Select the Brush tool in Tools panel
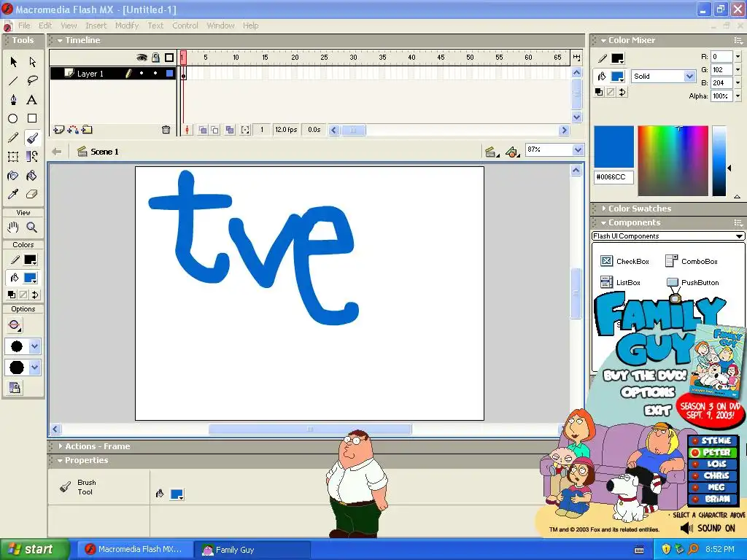Viewport: 747px width, 560px height. [x=32, y=138]
